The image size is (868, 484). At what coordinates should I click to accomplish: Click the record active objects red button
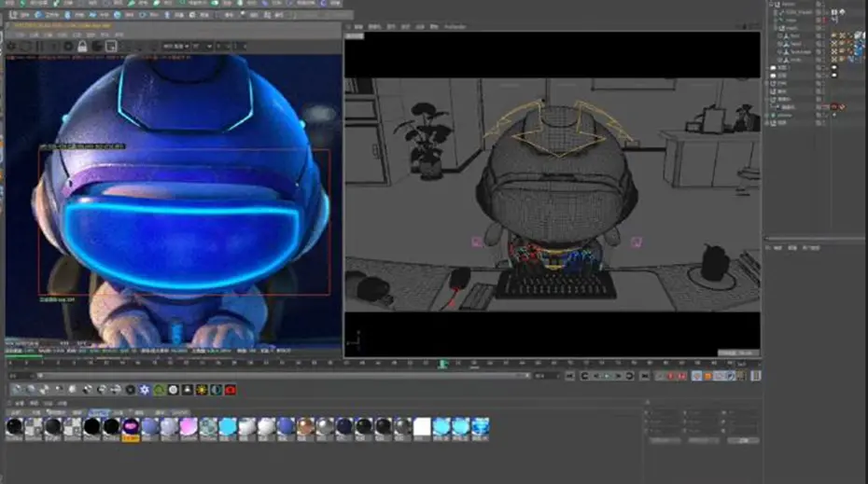point(670,376)
